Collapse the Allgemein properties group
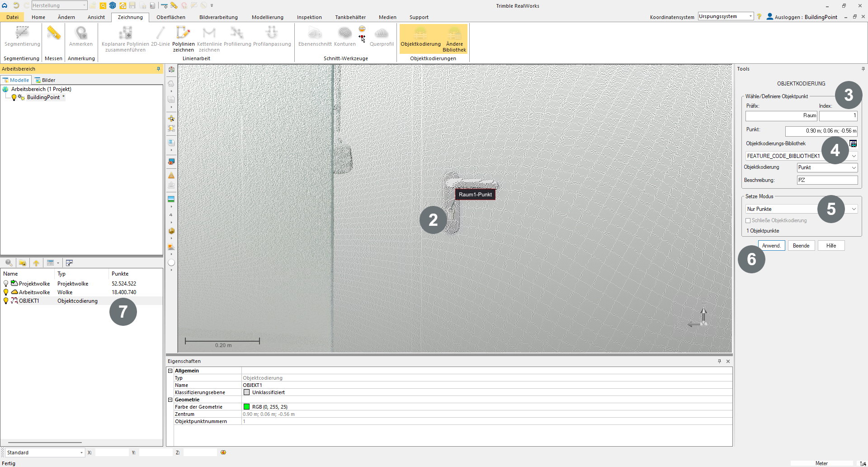The width and height of the screenshot is (868, 467). point(170,371)
